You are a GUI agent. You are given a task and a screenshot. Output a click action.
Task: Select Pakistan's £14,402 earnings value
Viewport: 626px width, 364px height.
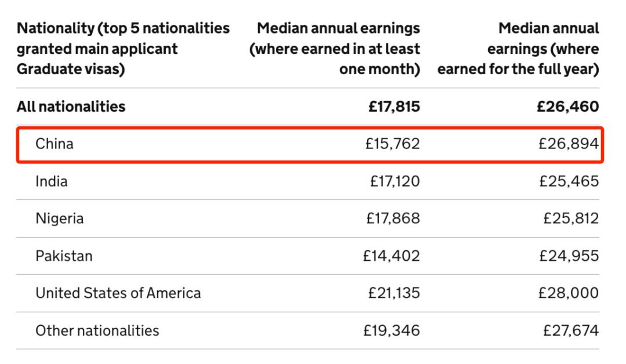click(391, 256)
